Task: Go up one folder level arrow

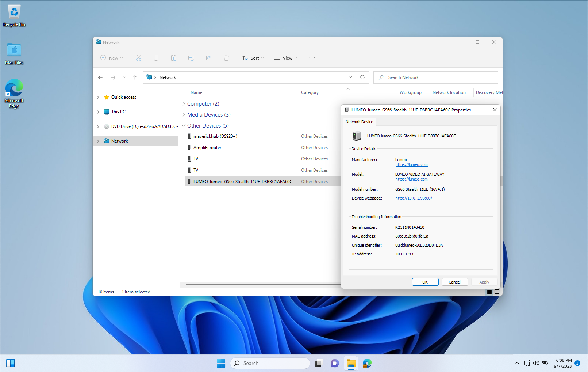Action: pos(135,77)
